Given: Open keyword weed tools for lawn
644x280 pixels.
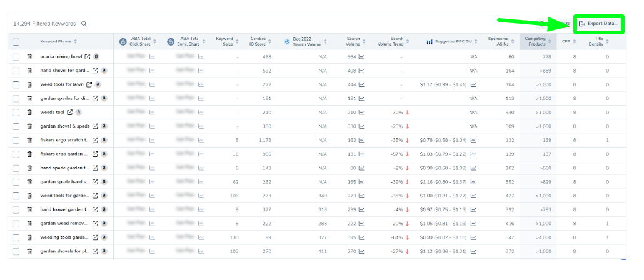Looking at the screenshot, I should click(62, 84).
